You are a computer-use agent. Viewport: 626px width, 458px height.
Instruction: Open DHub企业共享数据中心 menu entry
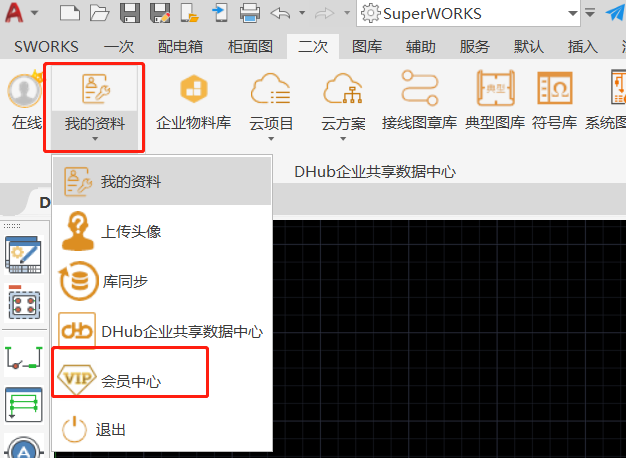[162, 331]
